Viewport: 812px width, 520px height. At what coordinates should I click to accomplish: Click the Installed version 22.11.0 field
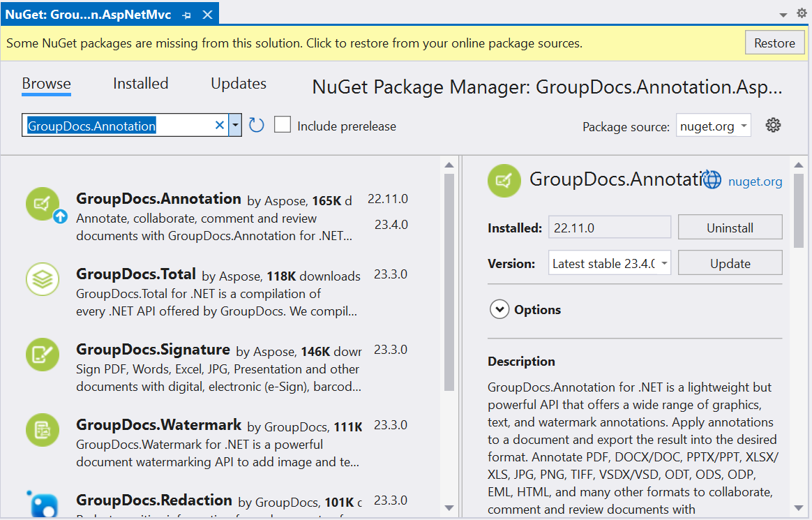pyautogui.click(x=610, y=228)
